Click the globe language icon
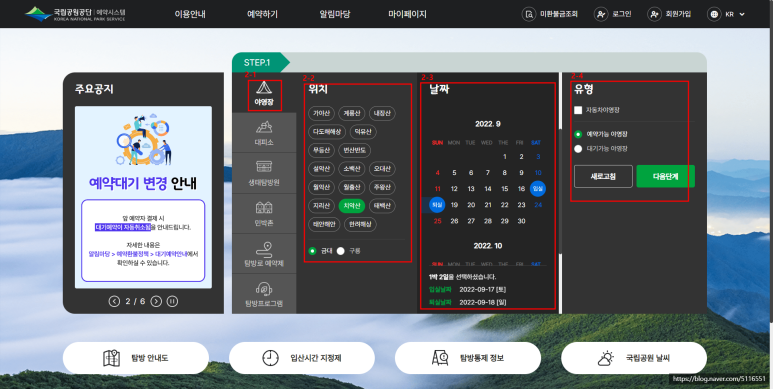Image resolution: width=773 pixels, height=389 pixels. click(714, 14)
